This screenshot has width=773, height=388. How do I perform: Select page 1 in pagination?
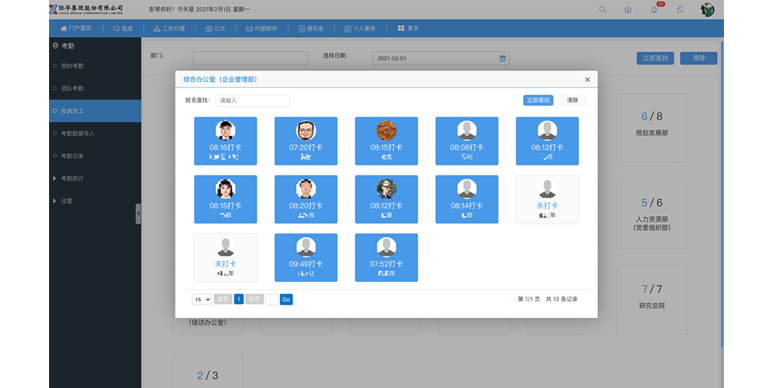point(239,299)
